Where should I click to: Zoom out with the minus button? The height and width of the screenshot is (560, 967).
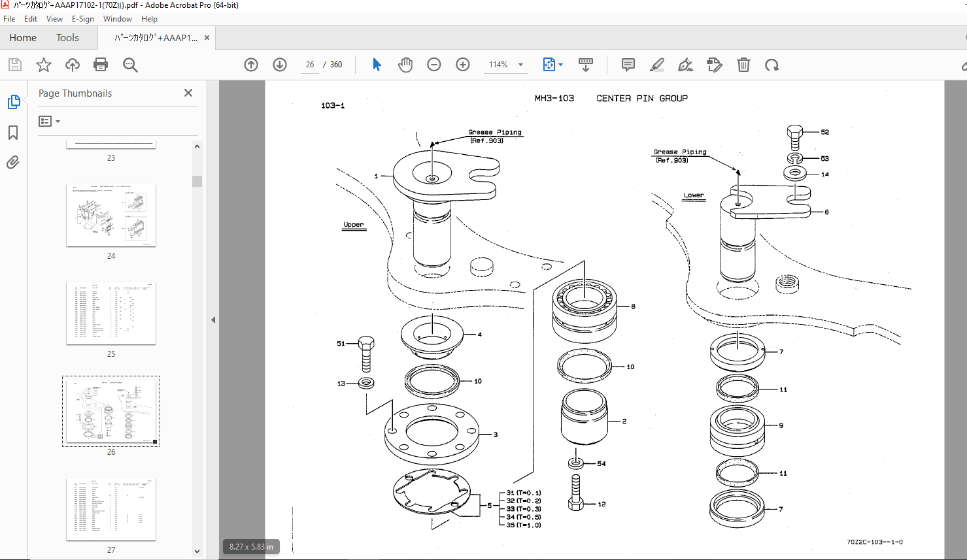pyautogui.click(x=434, y=65)
